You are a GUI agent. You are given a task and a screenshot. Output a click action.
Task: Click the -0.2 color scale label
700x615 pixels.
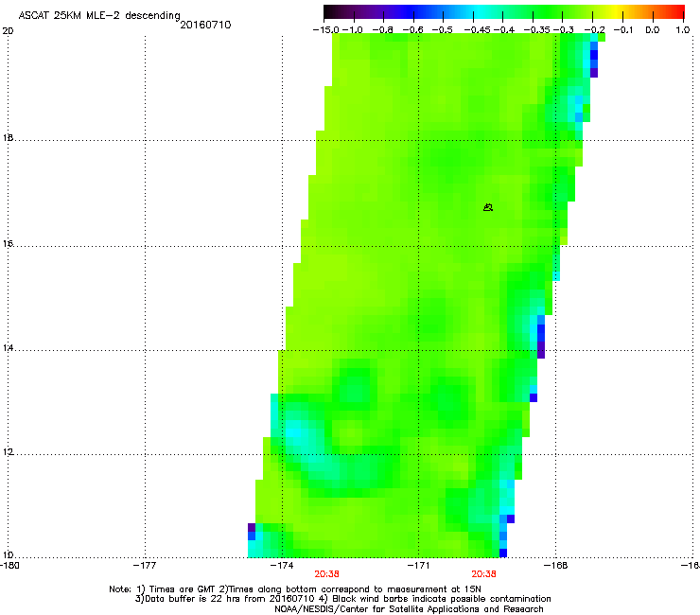click(595, 30)
